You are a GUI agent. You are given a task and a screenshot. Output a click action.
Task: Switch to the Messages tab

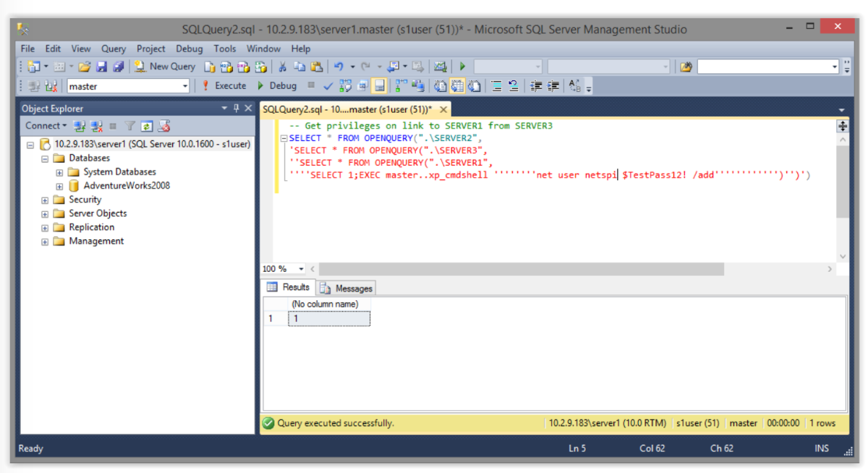(x=346, y=288)
